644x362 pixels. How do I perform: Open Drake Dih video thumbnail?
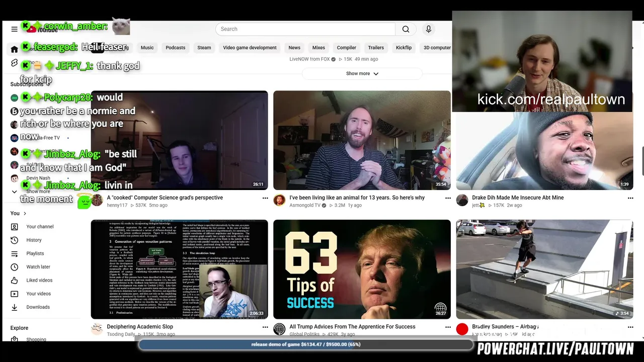point(544,151)
